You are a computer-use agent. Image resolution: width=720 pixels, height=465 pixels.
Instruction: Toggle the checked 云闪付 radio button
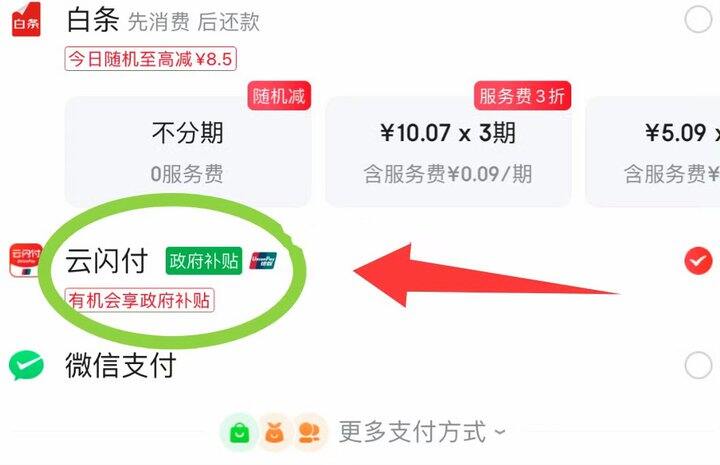click(x=698, y=260)
